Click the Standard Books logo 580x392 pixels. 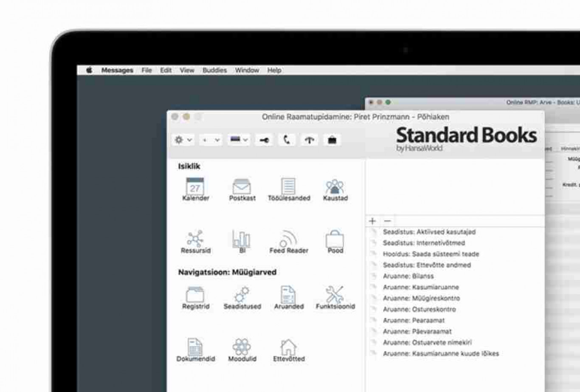coord(466,138)
